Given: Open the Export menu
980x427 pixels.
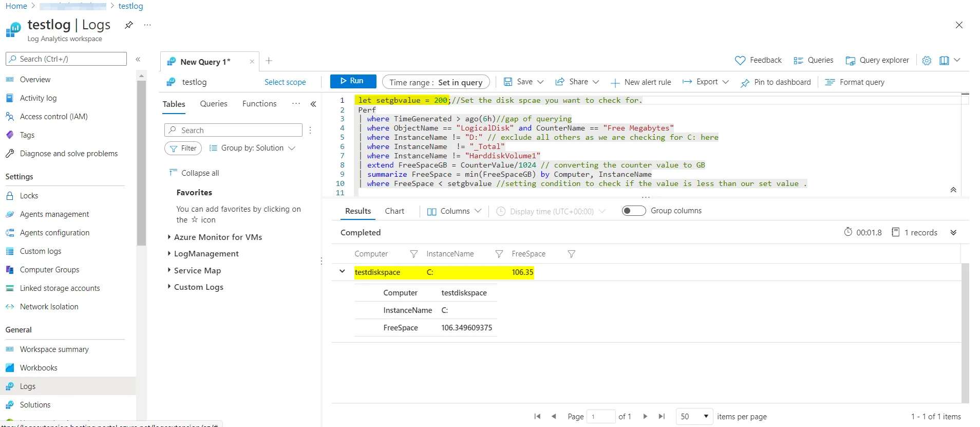Looking at the screenshot, I should pos(705,82).
